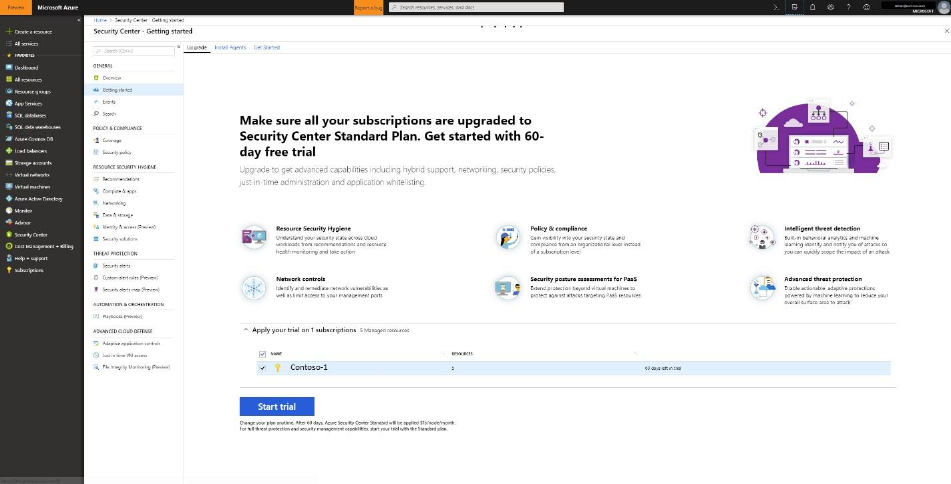Click the Subscriptions key icon in sidebar
Viewport: 951px width, 484px height.
point(8,270)
